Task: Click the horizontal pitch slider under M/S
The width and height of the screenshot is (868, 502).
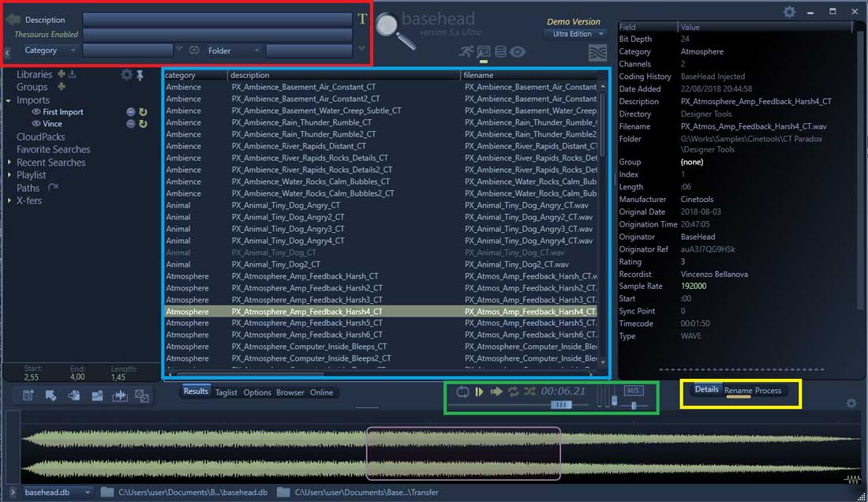Action: (x=634, y=406)
